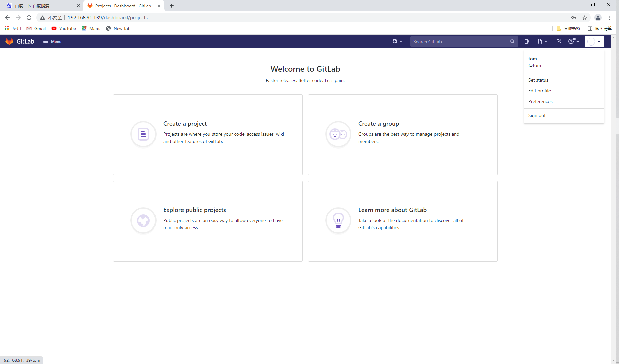Go back in the browser
This screenshot has width=619, height=364.
tap(7, 18)
